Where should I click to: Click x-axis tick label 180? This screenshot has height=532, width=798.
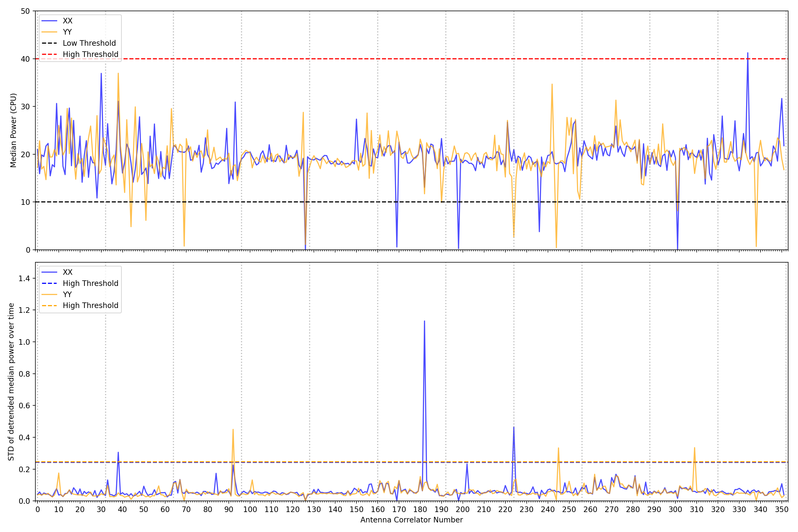(420, 510)
